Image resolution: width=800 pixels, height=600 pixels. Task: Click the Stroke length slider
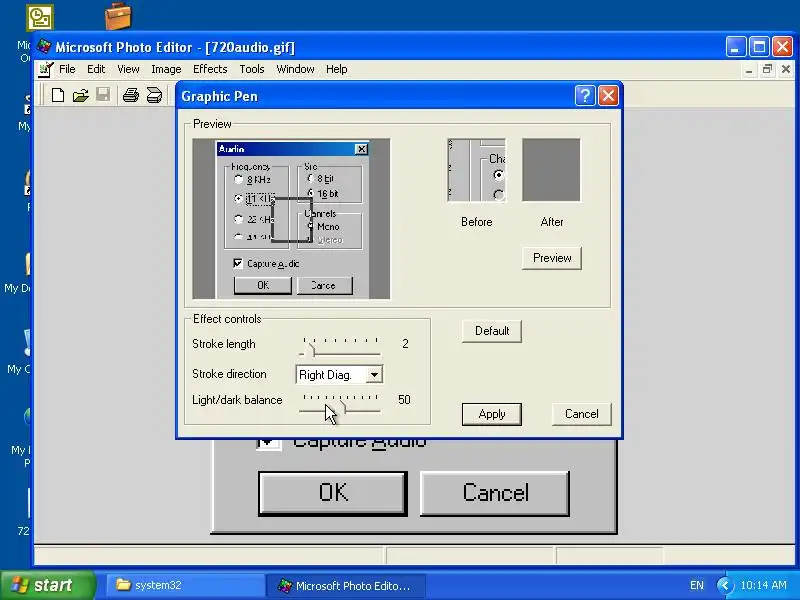tap(340, 347)
